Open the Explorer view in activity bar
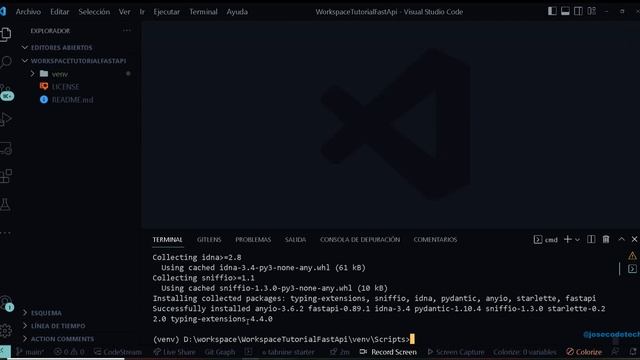640x360 pixels. 6,34
